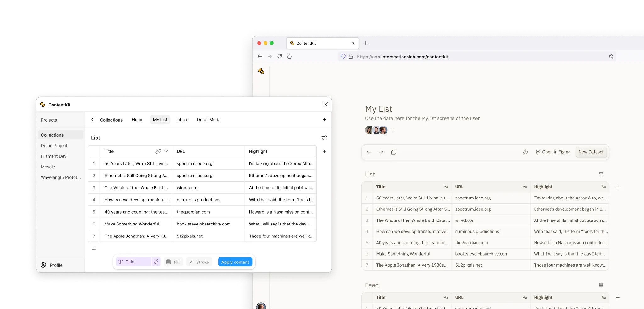Bookmark page with the star icon
Viewport: 644px width, 309px height.
point(611,57)
